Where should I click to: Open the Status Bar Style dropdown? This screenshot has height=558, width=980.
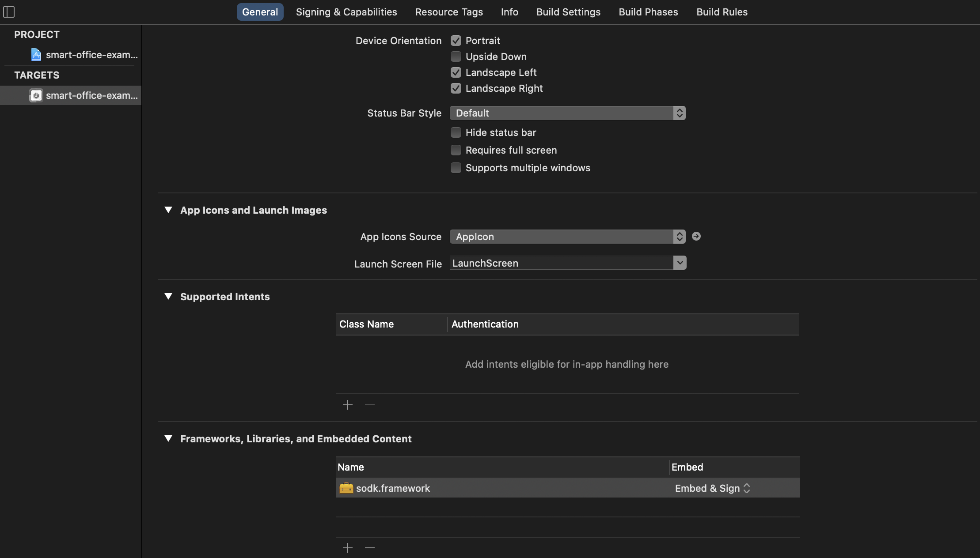(x=567, y=113)
